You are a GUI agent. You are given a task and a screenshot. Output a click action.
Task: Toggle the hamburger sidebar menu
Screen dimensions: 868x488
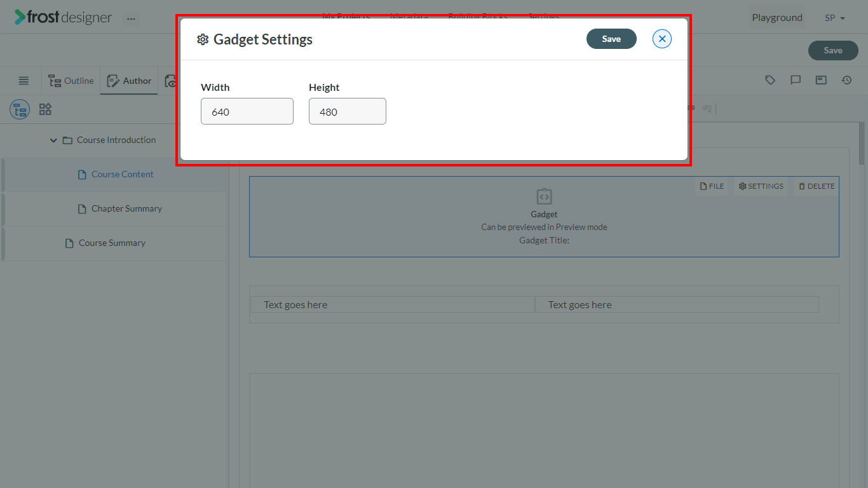tap(24, 81)
